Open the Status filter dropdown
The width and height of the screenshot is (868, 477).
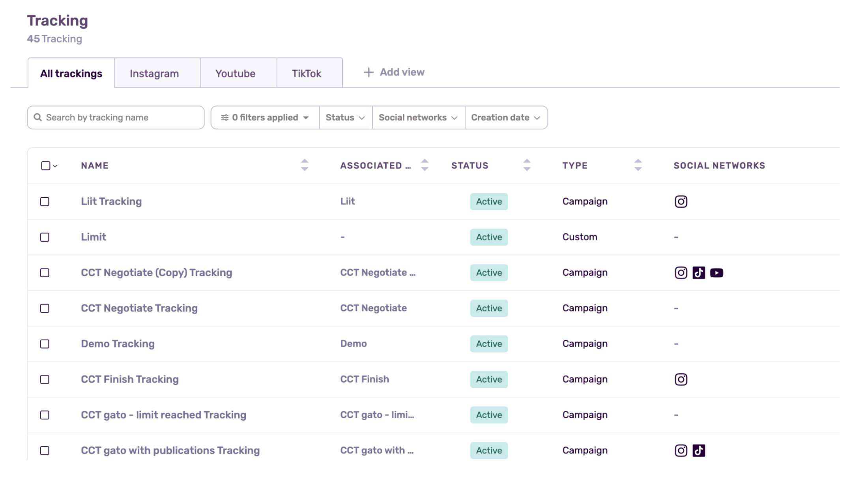point(345,117)
